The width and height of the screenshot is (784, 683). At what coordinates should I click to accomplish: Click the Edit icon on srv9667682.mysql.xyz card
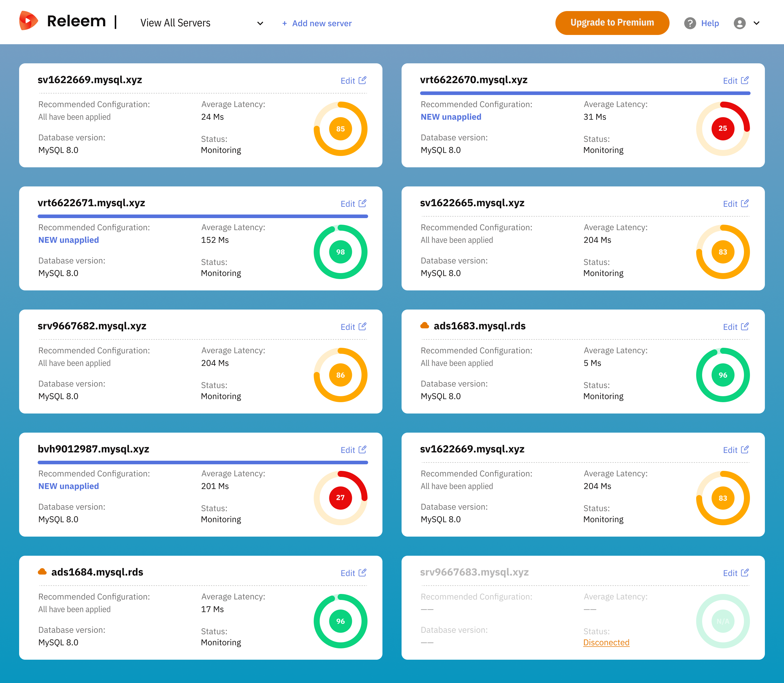363,326
